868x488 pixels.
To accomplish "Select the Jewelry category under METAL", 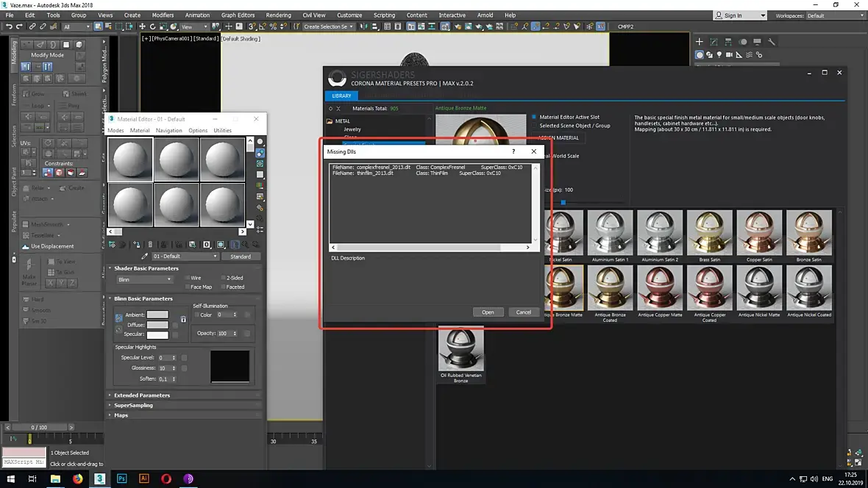I will pyautogui.click(x=352, y=129).
